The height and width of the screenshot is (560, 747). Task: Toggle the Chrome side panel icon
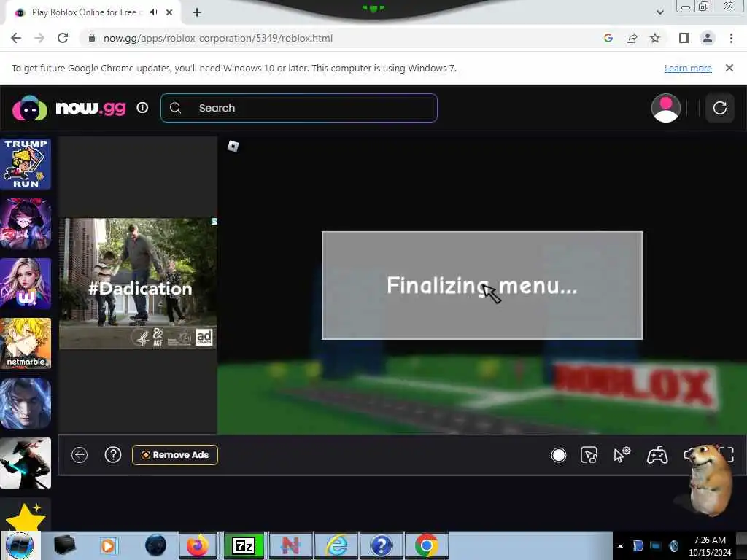click(x=684, y=38)
